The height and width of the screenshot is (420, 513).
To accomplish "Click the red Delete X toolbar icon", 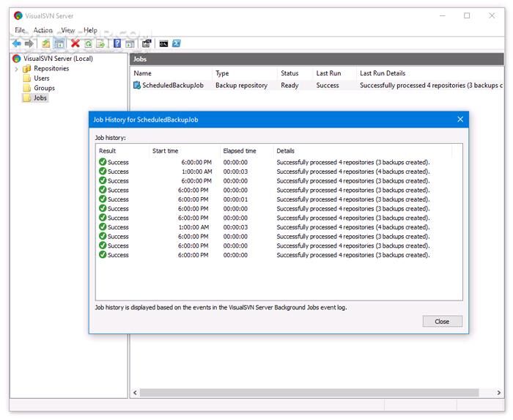I will [x=75, y=43].
